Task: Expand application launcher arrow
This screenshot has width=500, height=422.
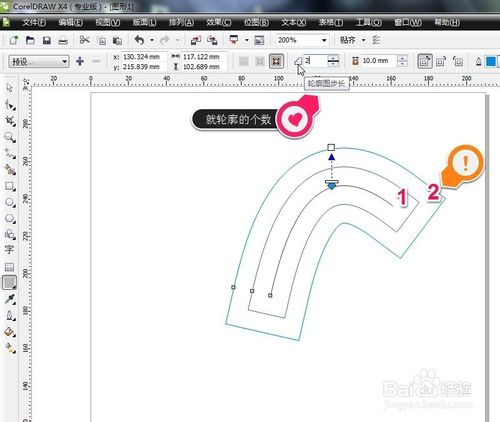Action: pyautogui.click(x=246, y=40)
